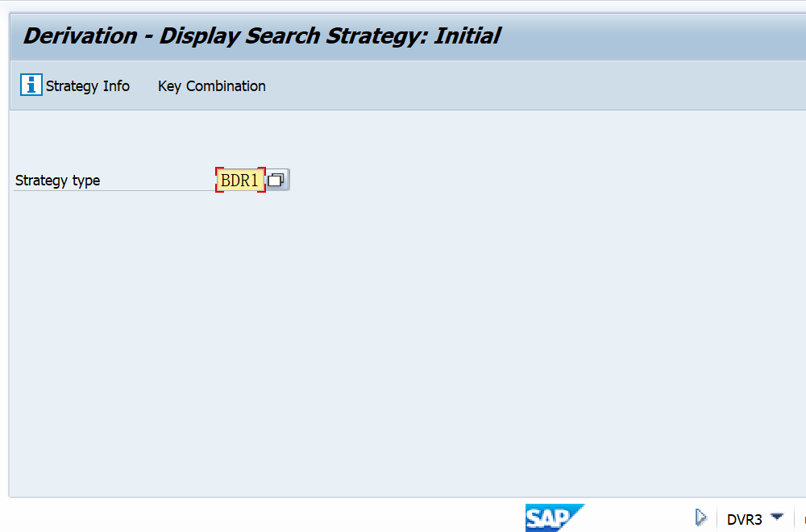
Task: Select the overlapping-windows icon after the Strategy type field
Action: pos(276,179)
